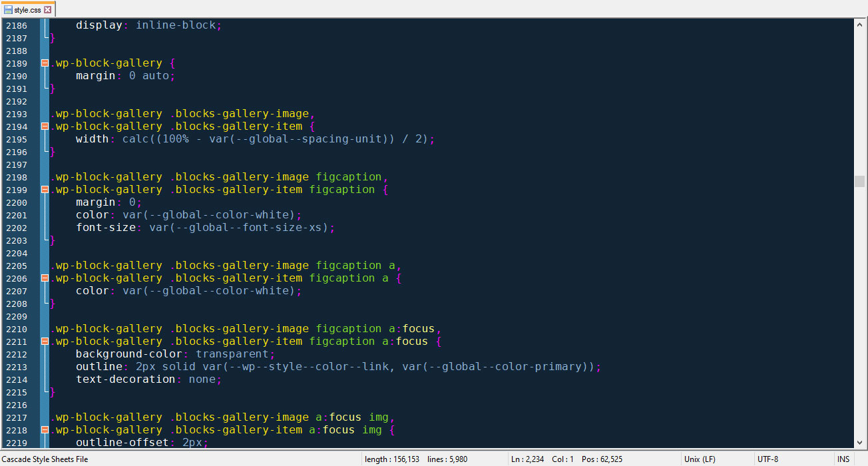
Task: Click the scrollbar up arrow
Action: point(860,24)
